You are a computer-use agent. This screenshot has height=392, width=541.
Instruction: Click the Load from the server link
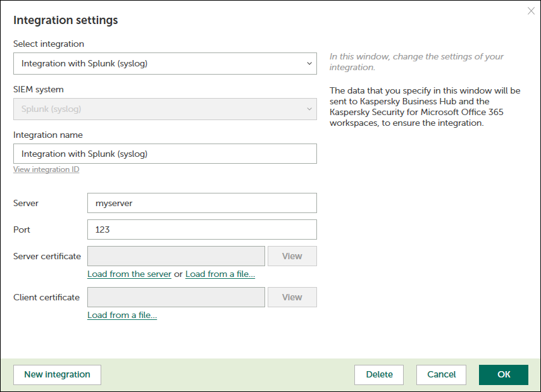(x=129, y=274)
